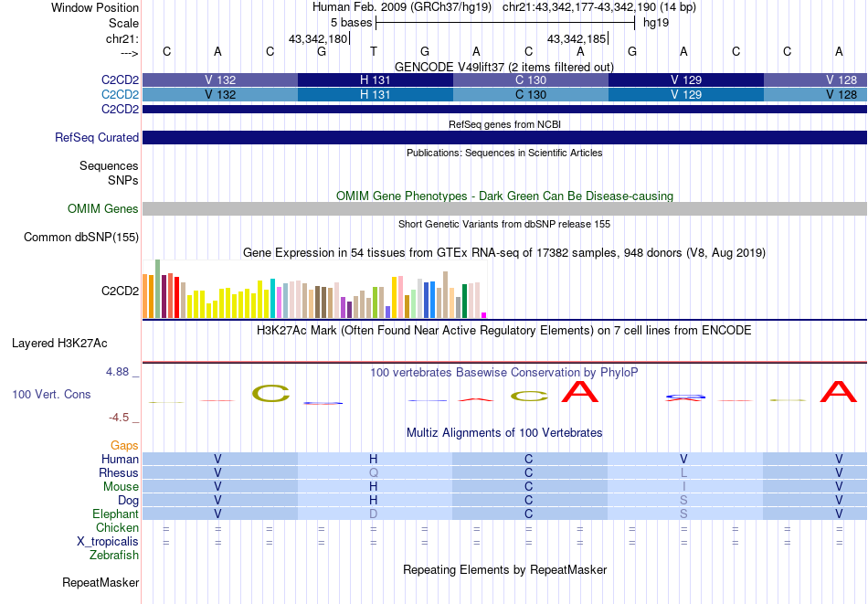Image resolution: width=868 pixels, height=604 pixels.
Task: Click the Chicken species label
Action: pos(117,527)
